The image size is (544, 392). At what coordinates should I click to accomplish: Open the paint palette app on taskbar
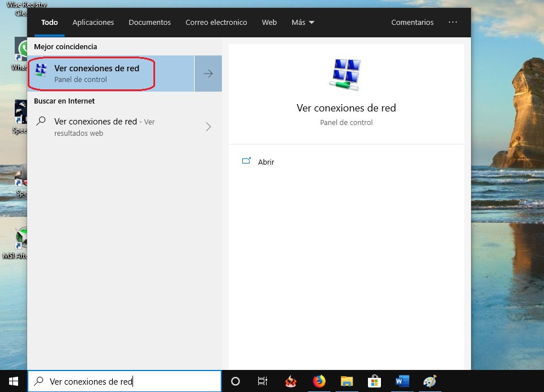pyautogui.click(x=430, y=381)
